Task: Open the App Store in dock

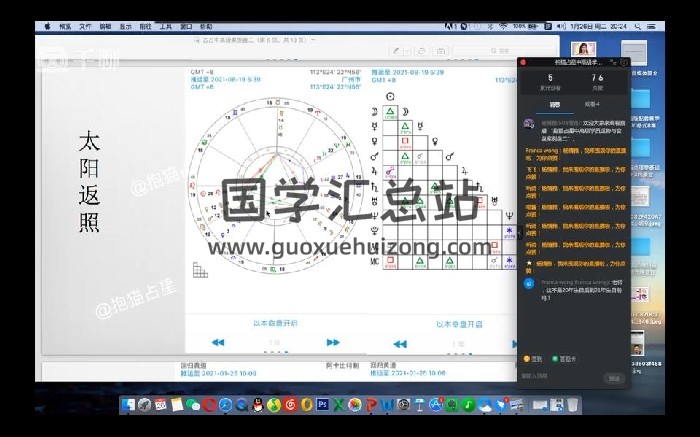Action: 436,405
